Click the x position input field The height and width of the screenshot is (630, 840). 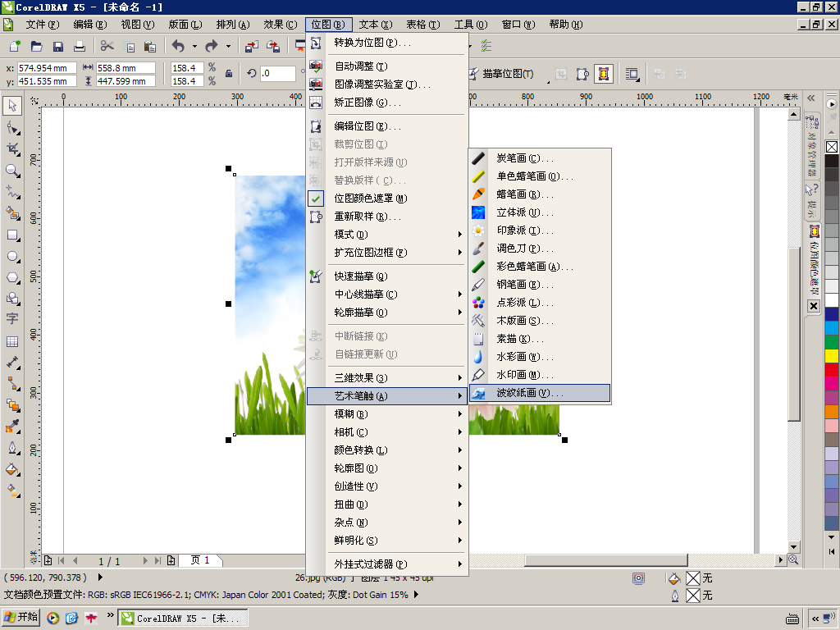click(x=47, y=68)
